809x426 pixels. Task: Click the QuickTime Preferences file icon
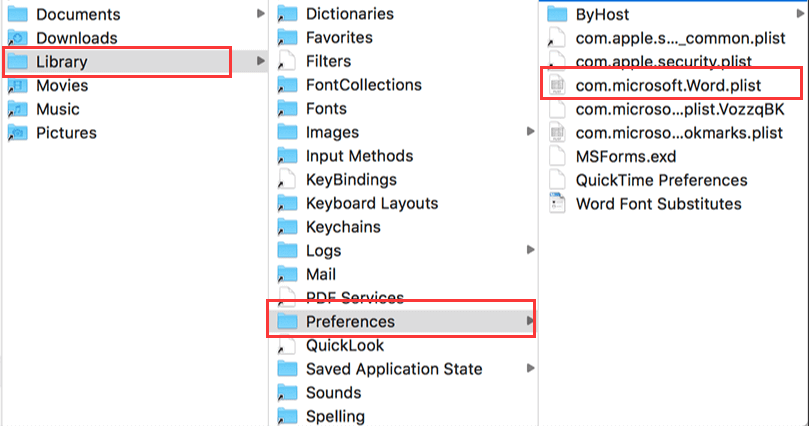(557, 179)
